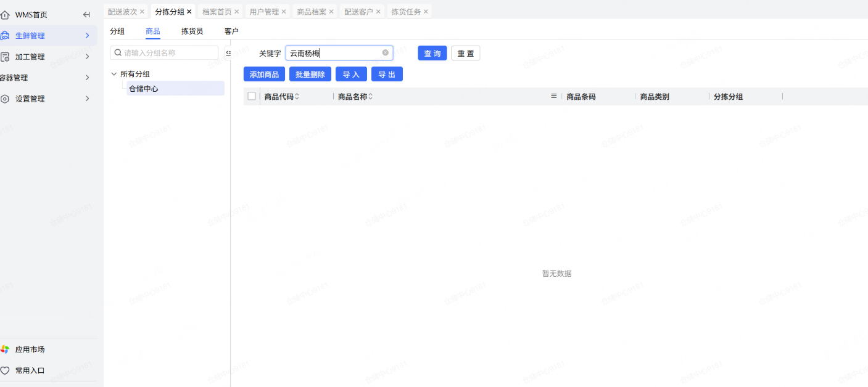The width and height of the screenshot is (868, 387).
Task: Collapse the sidebar with the arrow icon
Action: (86, 15)
